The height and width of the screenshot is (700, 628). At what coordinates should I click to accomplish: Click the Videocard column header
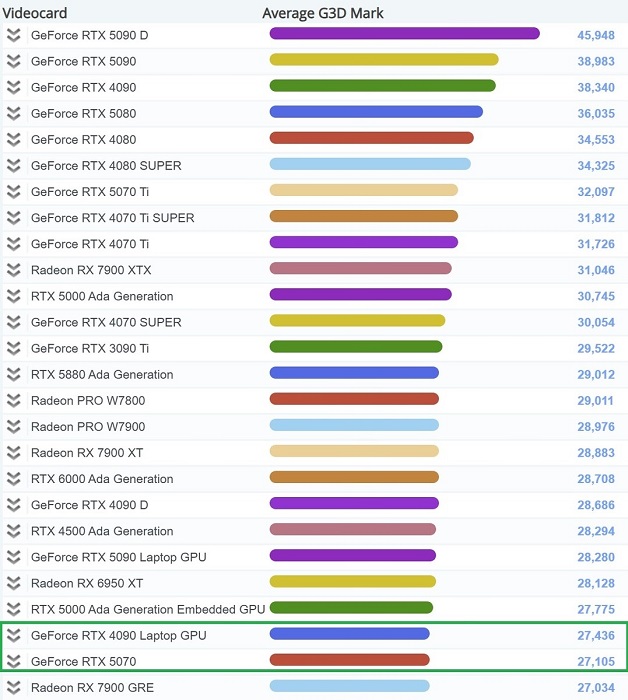coord(35,13)
